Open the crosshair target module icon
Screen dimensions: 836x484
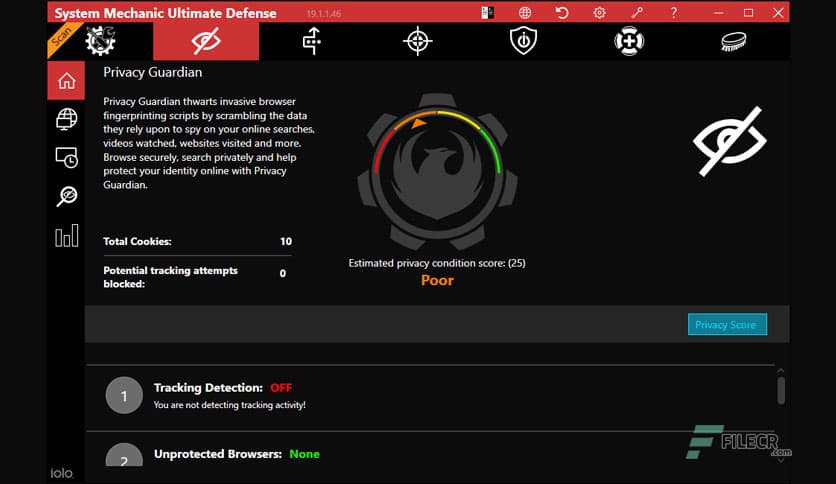click(x=417, y=41)
